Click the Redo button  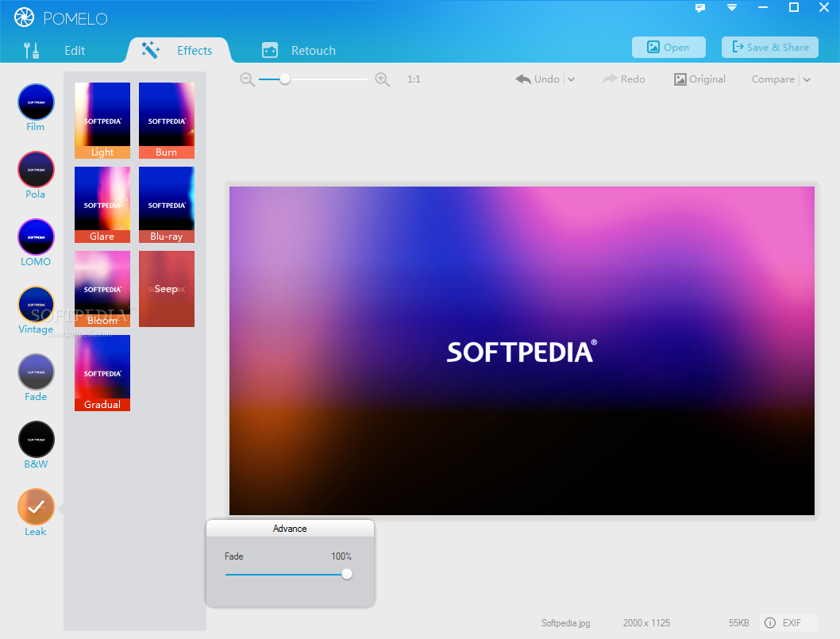(x=623, y=79)
